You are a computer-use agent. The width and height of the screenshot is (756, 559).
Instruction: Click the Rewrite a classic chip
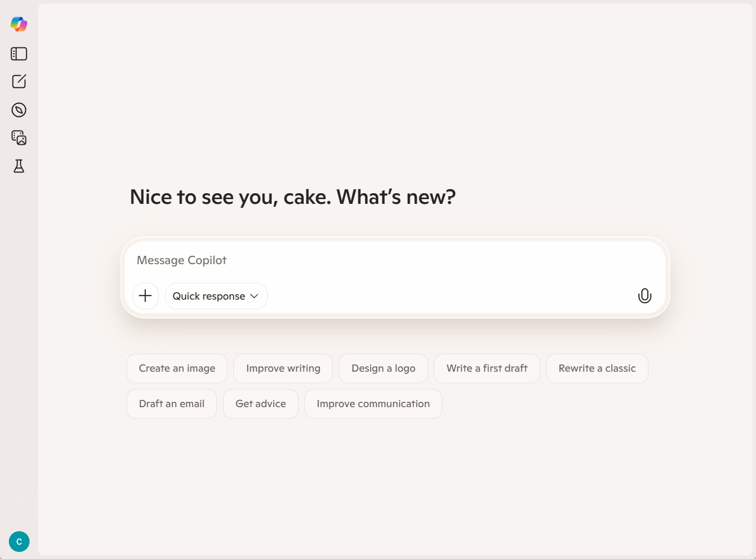coord(597,369)
